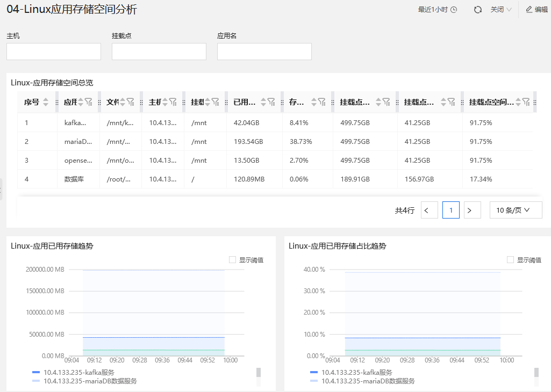The width and height of the screenshot is (551, 392).
Task: Sort by the 存... percentage column
Action: click(314, 102)
